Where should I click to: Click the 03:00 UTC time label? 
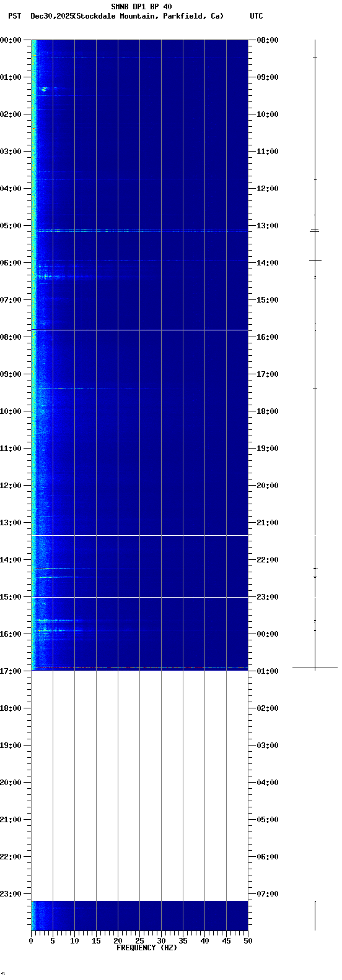point(268,746)
